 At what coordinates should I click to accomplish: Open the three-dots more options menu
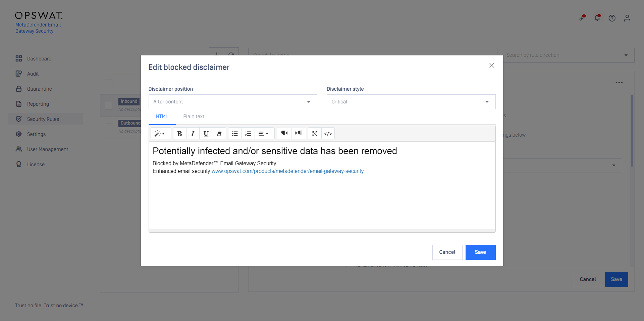pyautogui.click(x=619, y=83)
